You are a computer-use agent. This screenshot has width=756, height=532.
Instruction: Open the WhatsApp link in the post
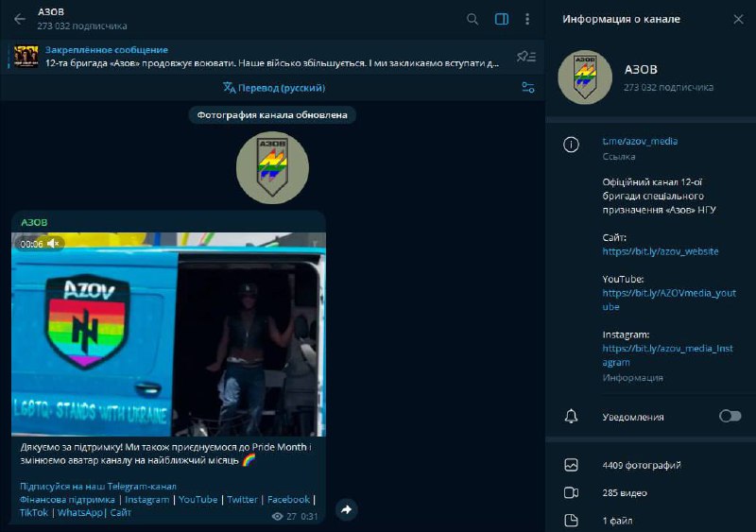click(80, 513)
